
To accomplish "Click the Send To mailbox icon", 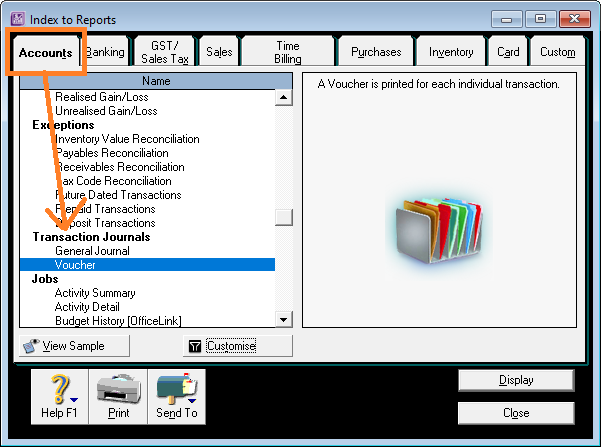I will pos(177,389).
